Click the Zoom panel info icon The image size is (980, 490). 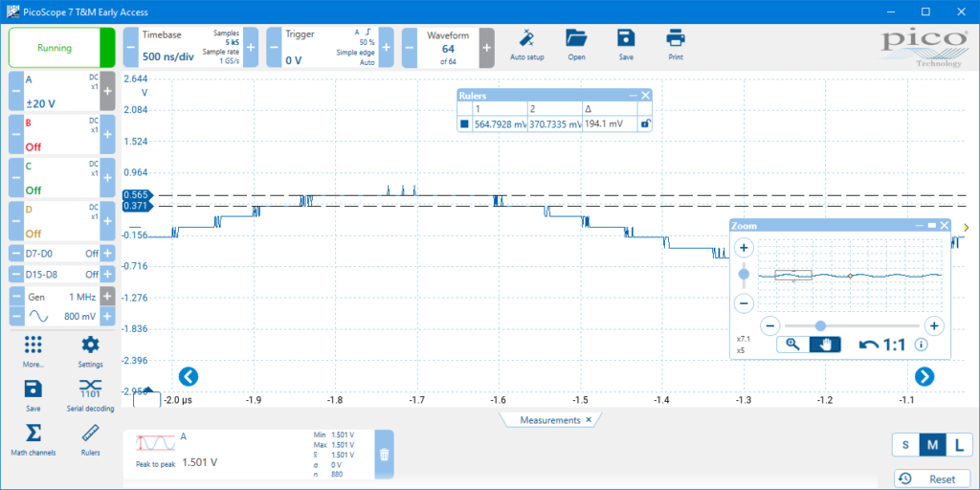pos(922,345)
